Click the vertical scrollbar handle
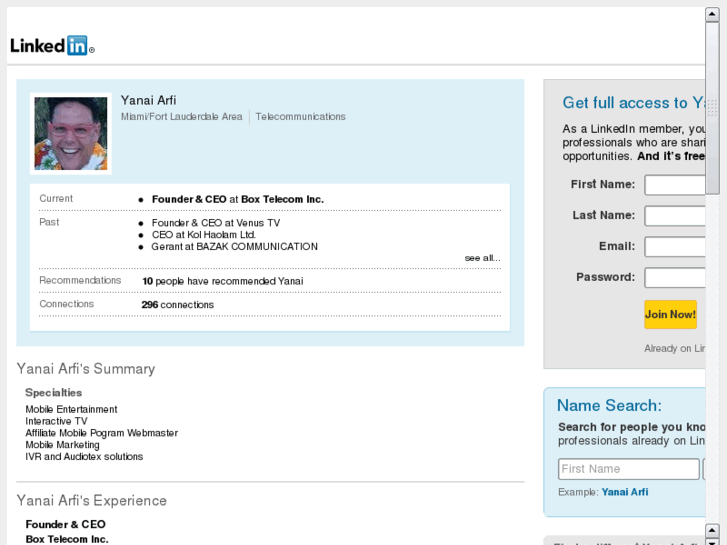This screenshot has width=727, height=545. pyautogui.click(x=712, y=108)
